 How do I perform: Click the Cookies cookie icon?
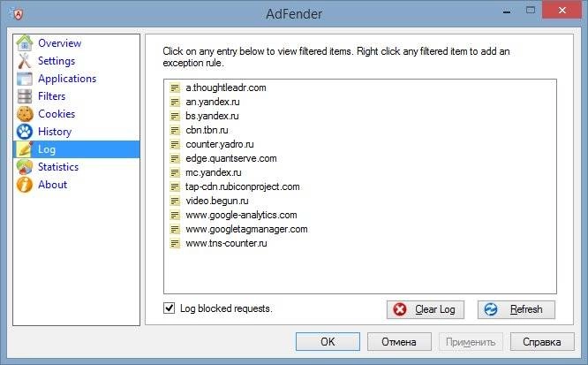tap(25, 114)
